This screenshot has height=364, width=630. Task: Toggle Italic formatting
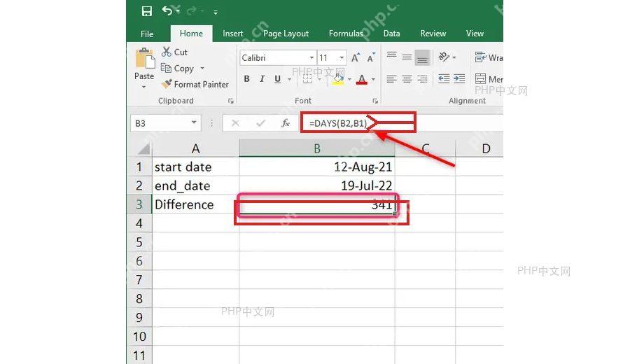click(x=262, y=78)
